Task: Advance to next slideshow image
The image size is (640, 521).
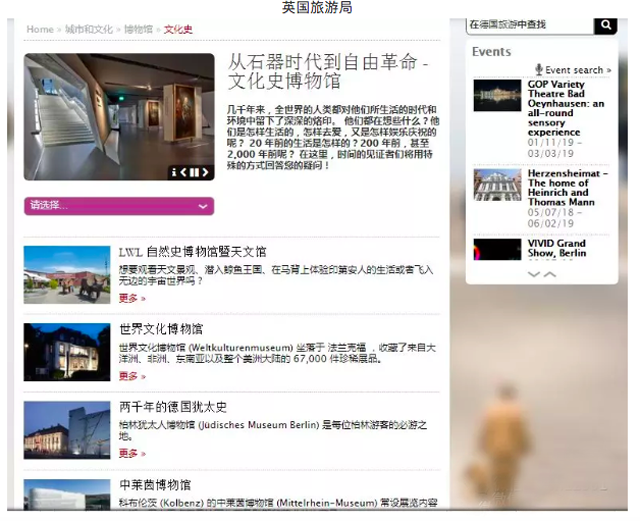Action: [x=205, y=172]
